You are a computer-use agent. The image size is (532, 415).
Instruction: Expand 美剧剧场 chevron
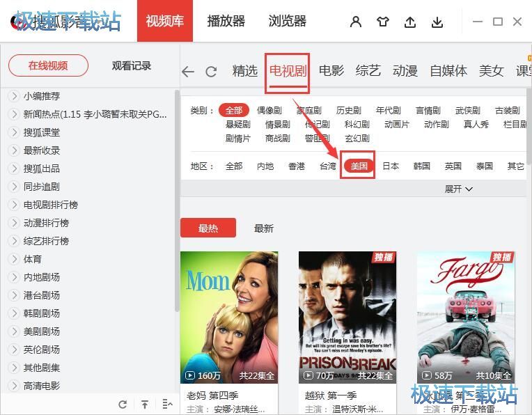pos(14,331)
